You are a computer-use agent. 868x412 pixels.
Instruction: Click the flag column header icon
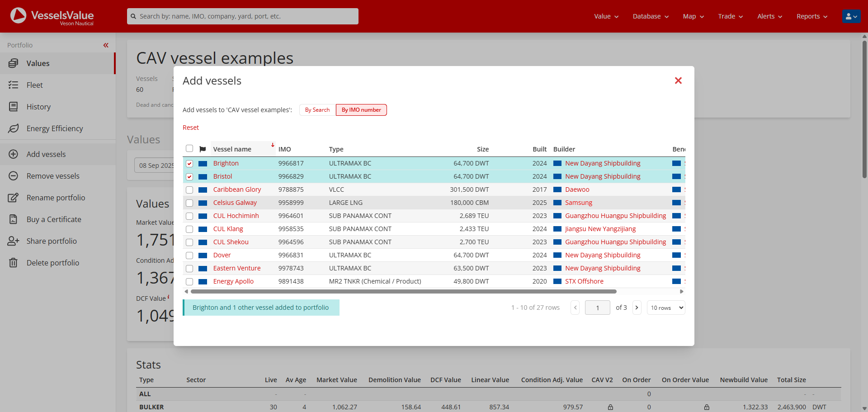(203, 149)
